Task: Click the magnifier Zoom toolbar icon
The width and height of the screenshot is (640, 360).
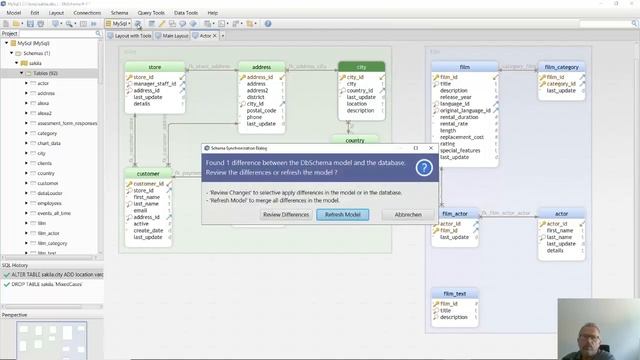Action: point(69,24)
